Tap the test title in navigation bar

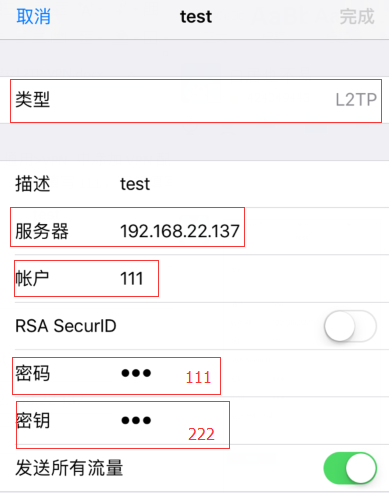click(x=196, y=16)
